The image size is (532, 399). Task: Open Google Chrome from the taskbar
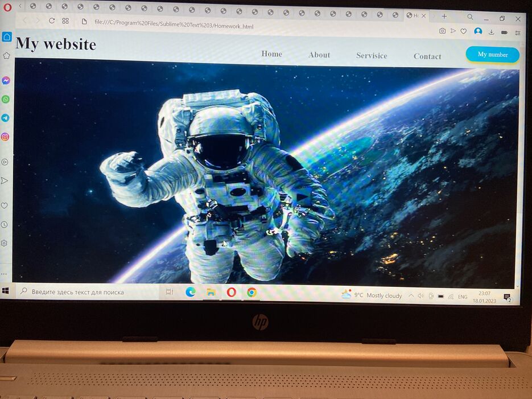(x=251, y=293)
